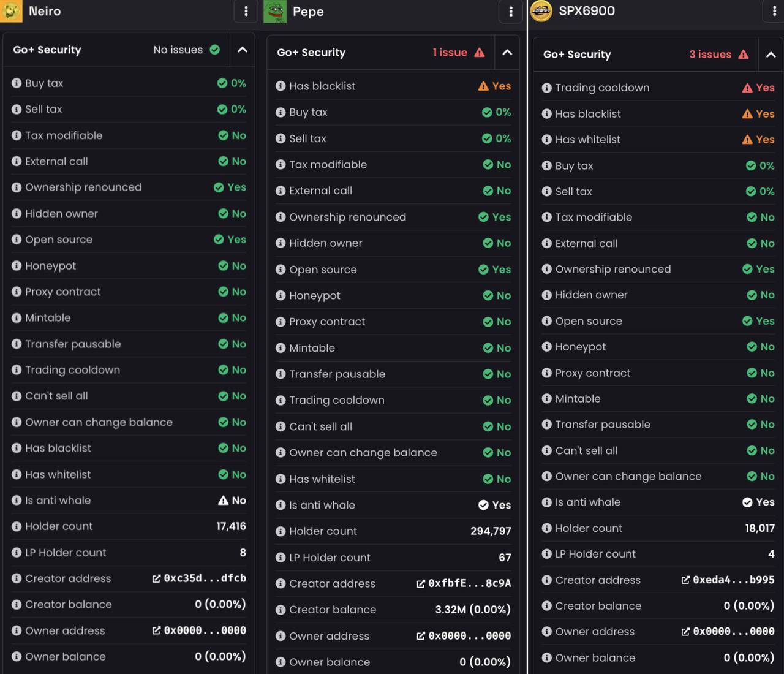Click Neiro Owner can change balance label
This screenshot has height=674, width=784.
[99, 422]
